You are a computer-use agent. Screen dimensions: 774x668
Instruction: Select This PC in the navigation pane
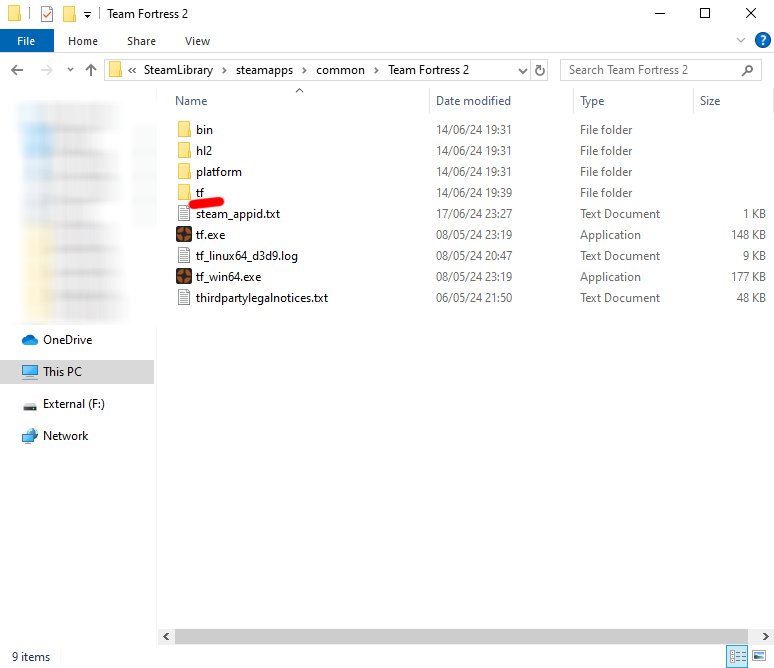pyautogui.click(x=62, y=372)
